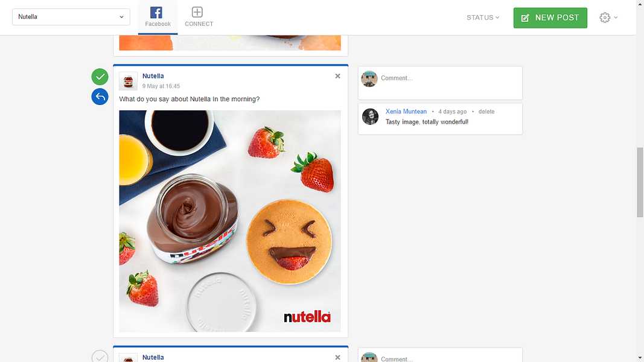Image resolution: width=644 pixels, height=362 pixels.
Task: Click Xenia Muntean's avatar photo
Action: (370, 116)
